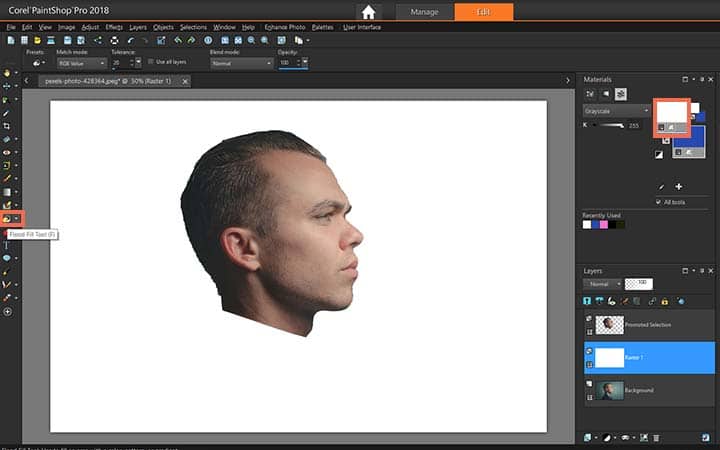Image resolution: width=720 pixels, height=450 pixels.
Task: Open the Layers blend mode Normal dropdown
Action: pos(602,284)
